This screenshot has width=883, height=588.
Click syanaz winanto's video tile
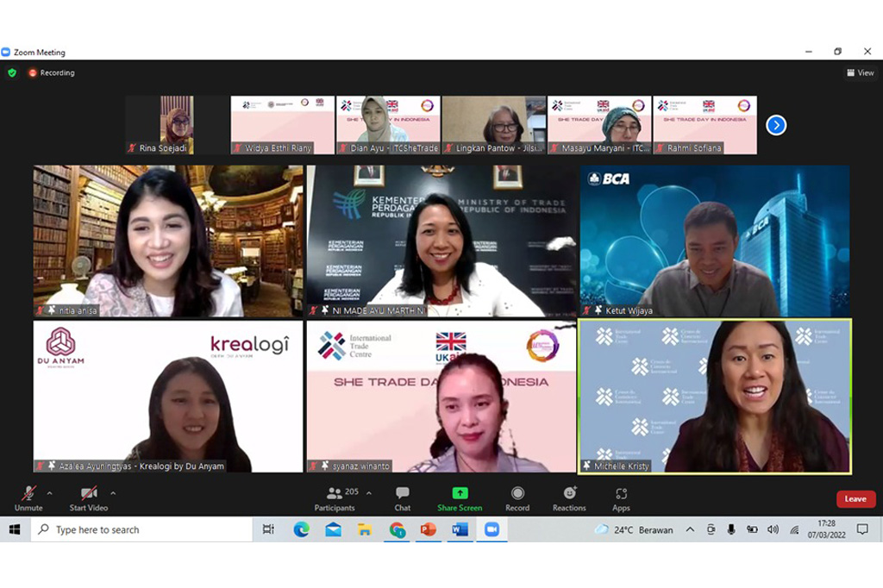(x=441, y=397)
